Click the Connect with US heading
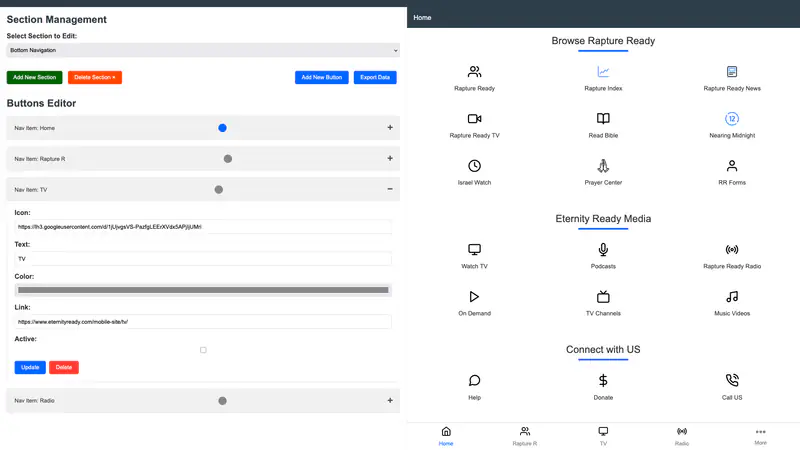800x450 pixels. (x=603, y=349)
